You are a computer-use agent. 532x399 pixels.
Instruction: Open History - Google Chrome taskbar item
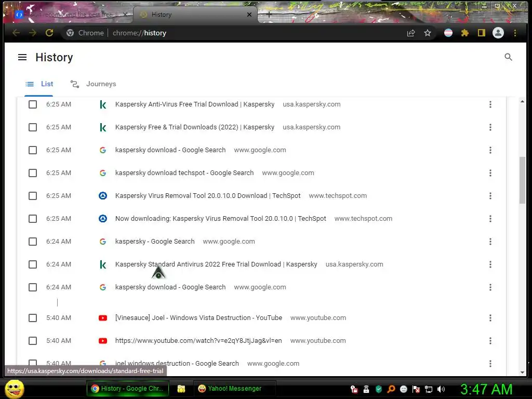[x=128, y=389]
